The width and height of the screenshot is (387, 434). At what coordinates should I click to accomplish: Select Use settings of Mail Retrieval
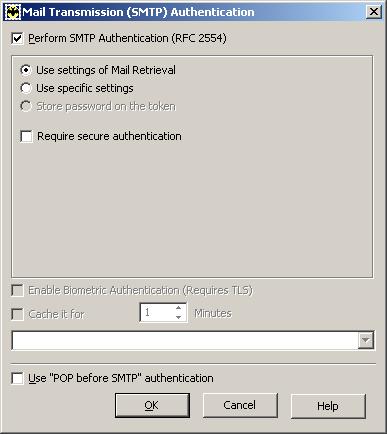26,70
